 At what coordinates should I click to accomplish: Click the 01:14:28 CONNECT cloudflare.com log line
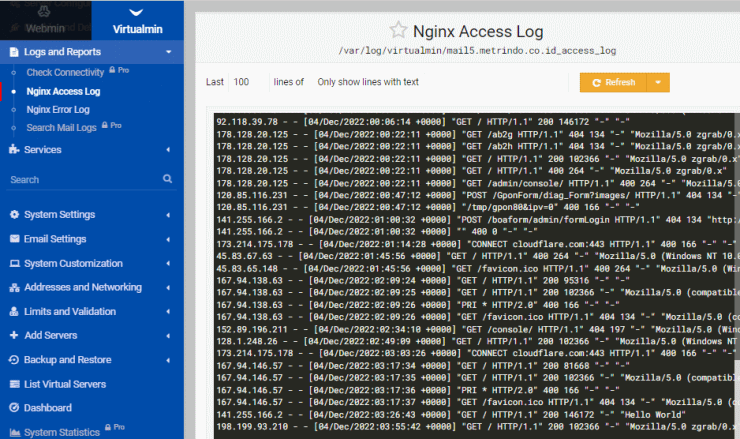tap(477, 244)
